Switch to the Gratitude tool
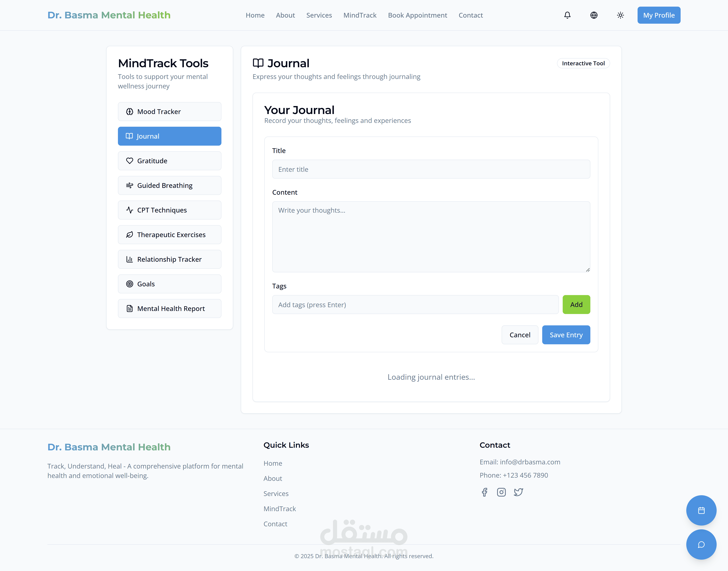The image size is (728, 571). (x=169, y=161)
